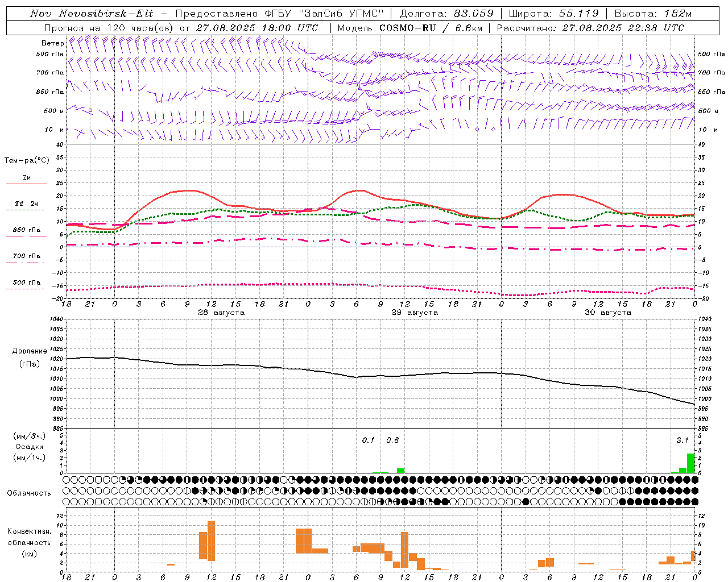Click the tallest green precipitation bar under 3.1
The image size is (728, 582).
tap(691, 463)
